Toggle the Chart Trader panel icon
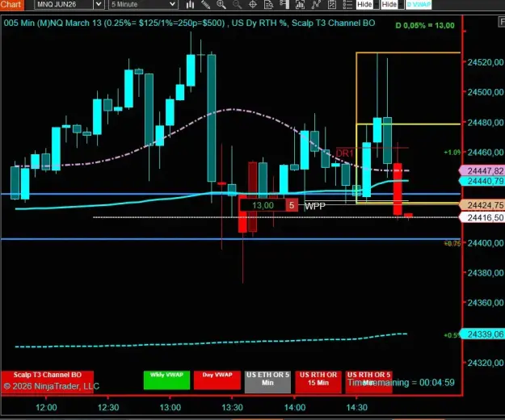Screen dimensions: 505x420 coord(284,5)
